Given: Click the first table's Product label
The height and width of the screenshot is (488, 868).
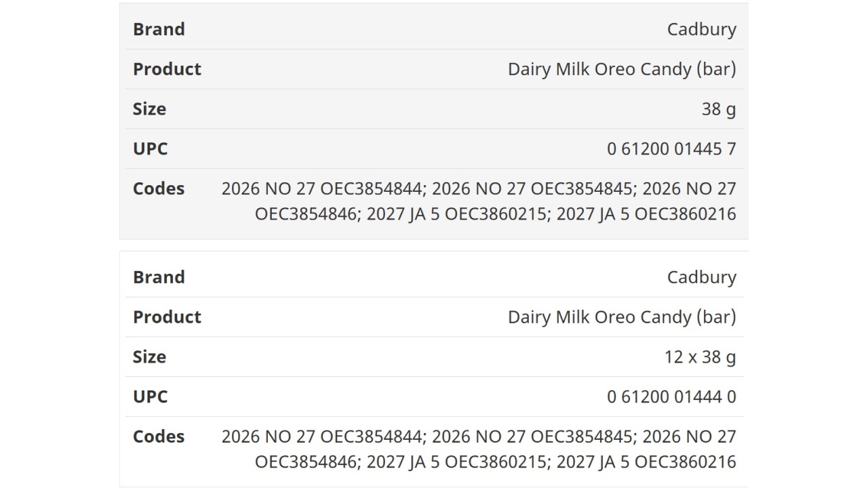Looking at the screenshot, I should pyautogui.click(x=167, y=69).
